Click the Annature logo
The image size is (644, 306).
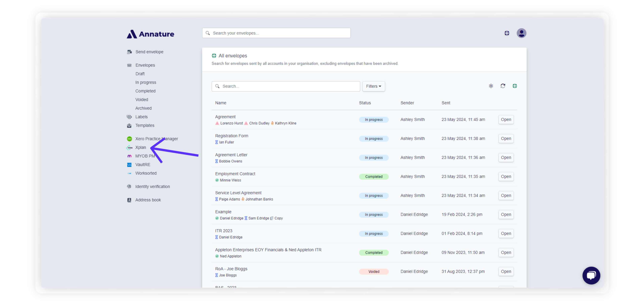tap(150, 34)
